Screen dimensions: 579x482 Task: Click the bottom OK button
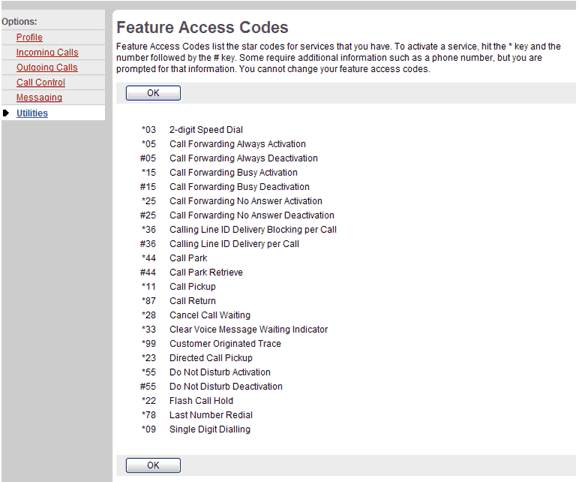[x=153, y=465]
